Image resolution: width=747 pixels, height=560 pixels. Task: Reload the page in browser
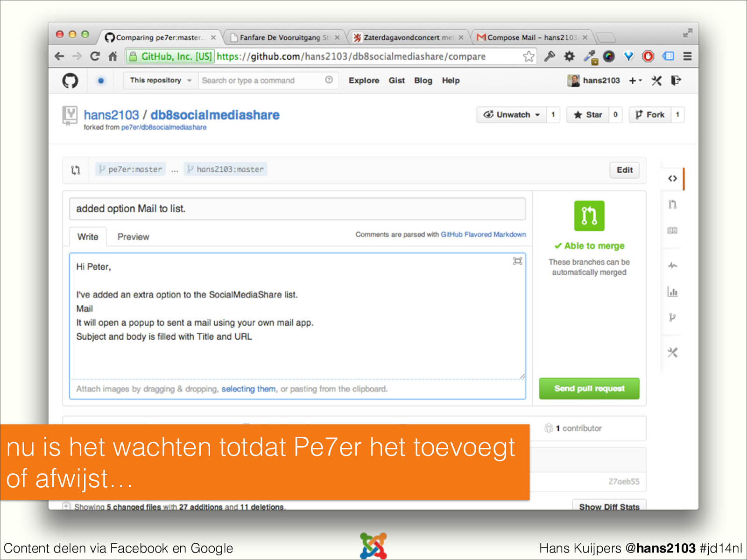coord(95,56)
